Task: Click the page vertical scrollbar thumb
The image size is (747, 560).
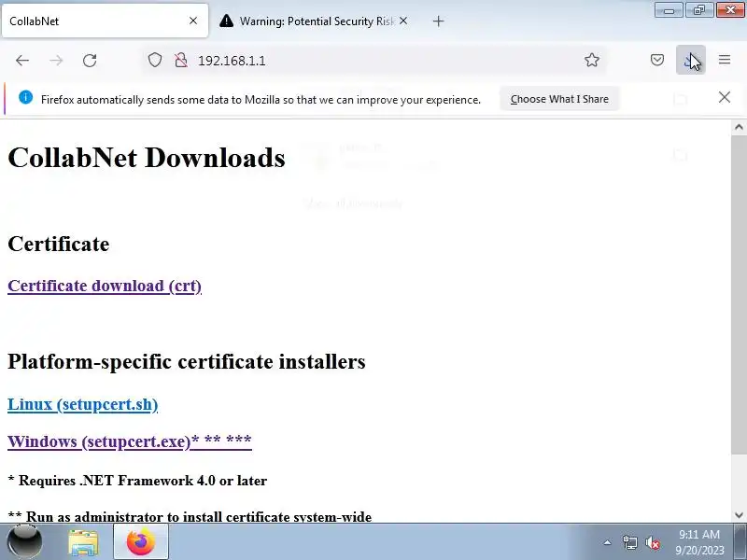Action: click(739, 294)
